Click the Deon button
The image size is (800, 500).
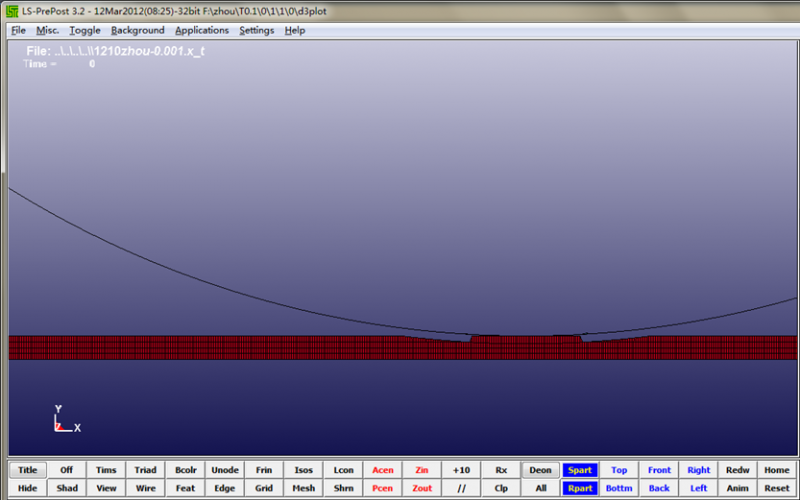(540, 470)
